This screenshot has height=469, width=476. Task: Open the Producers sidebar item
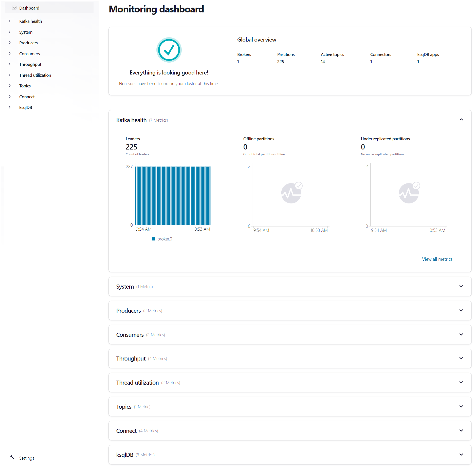click(x=28, y=43)
